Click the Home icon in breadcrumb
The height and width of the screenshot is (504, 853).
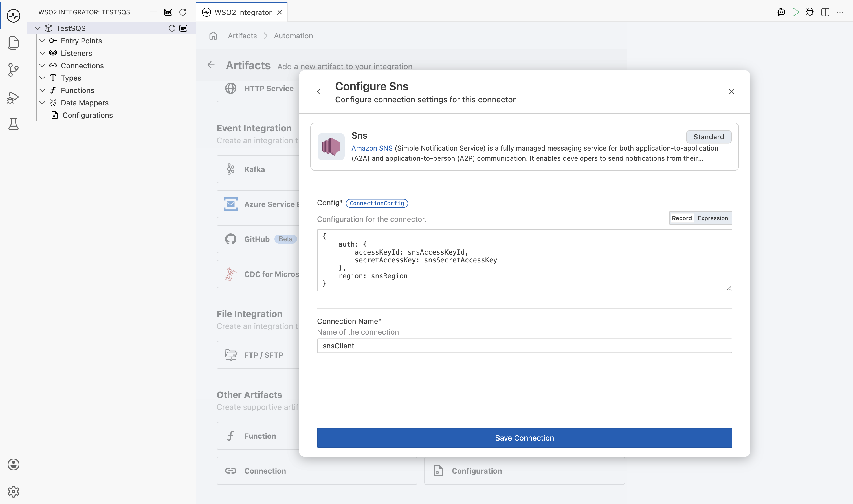[213, 36]
